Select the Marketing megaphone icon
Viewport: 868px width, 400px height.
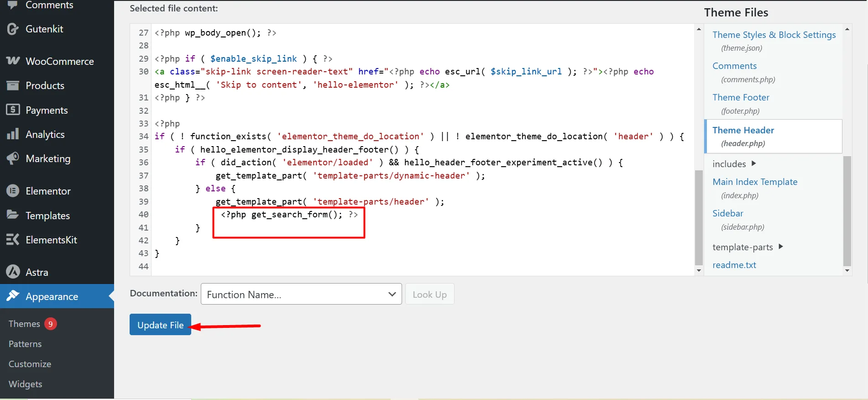pos(13,158)
